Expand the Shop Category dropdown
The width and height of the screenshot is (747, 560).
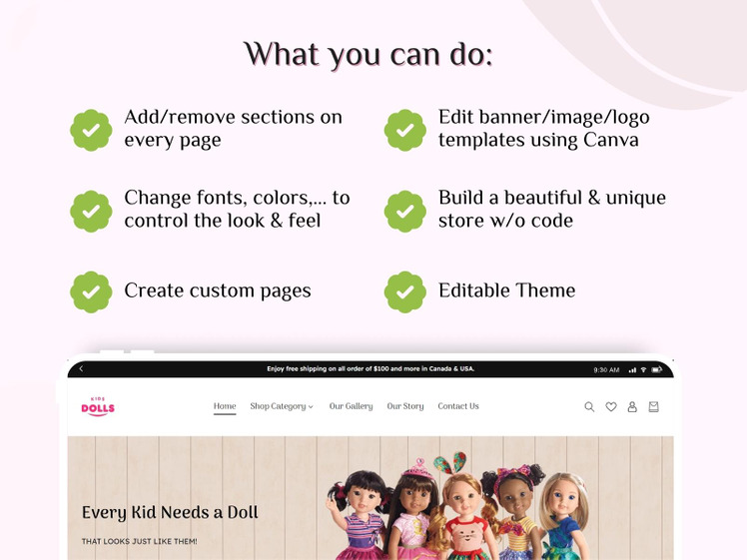[282, 406]
